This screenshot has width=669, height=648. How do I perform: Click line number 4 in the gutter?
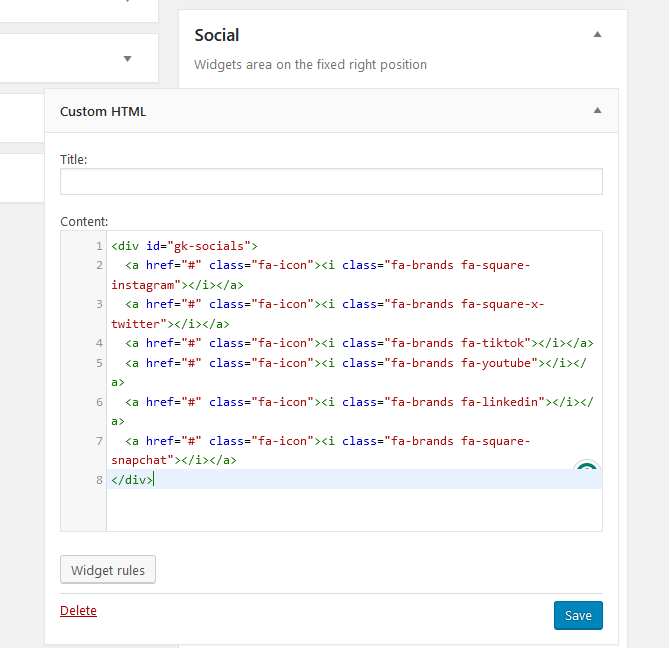99,343
